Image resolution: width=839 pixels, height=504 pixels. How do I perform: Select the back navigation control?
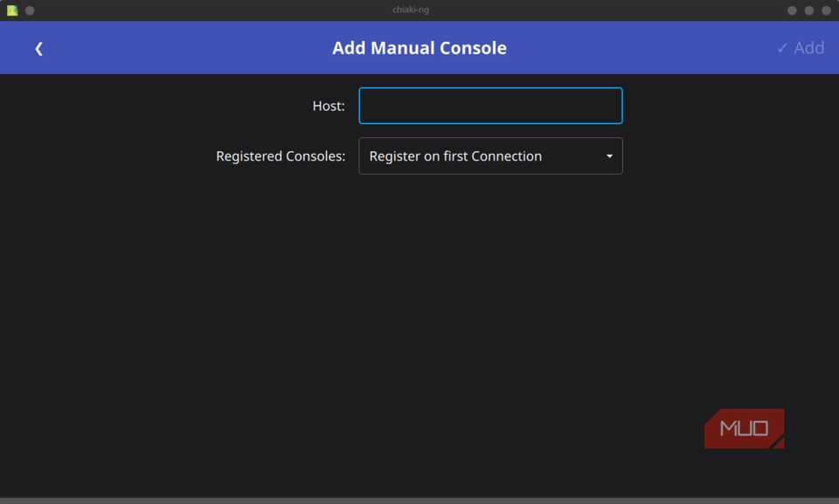click(38, 48)
